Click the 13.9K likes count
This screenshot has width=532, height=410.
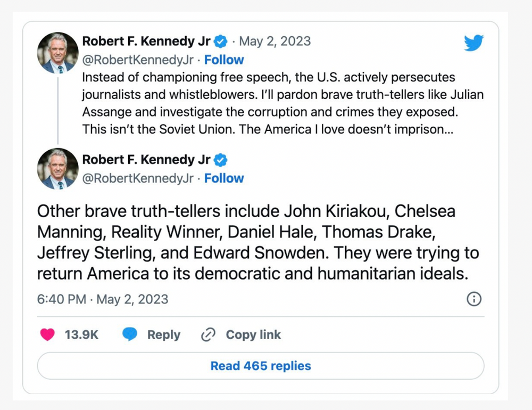point(81,334)
